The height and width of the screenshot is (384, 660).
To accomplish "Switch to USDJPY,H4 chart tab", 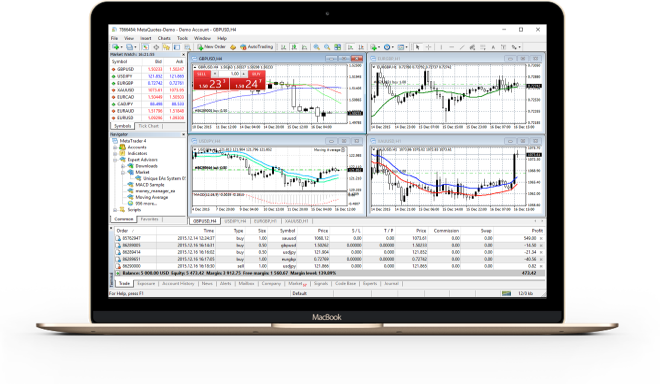I will tap(235, 221).
